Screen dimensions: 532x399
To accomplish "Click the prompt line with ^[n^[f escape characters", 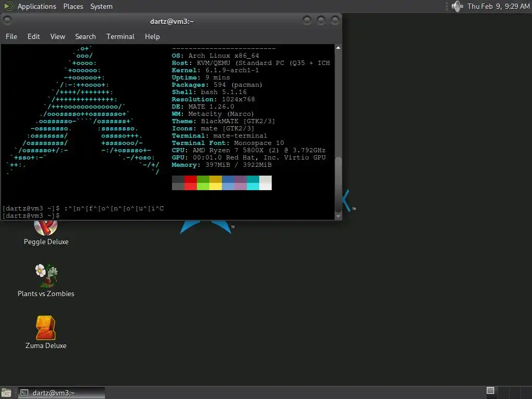I will coord(83,208).
